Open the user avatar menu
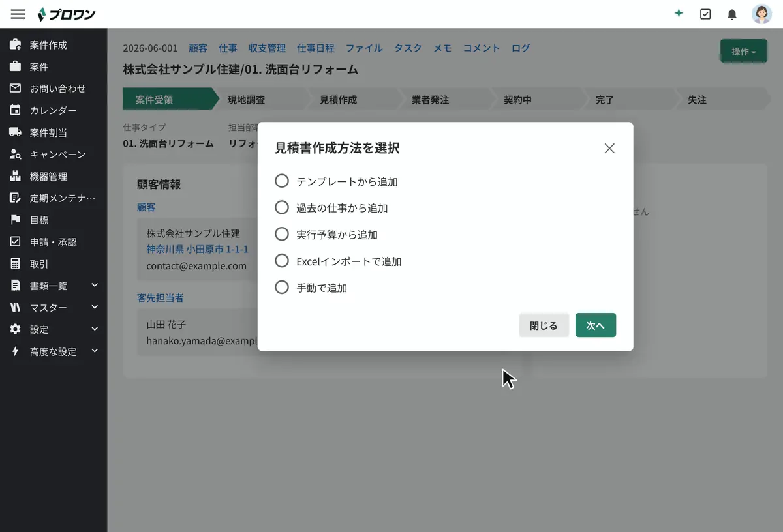 pyautogui.click(x=761, y=14)
